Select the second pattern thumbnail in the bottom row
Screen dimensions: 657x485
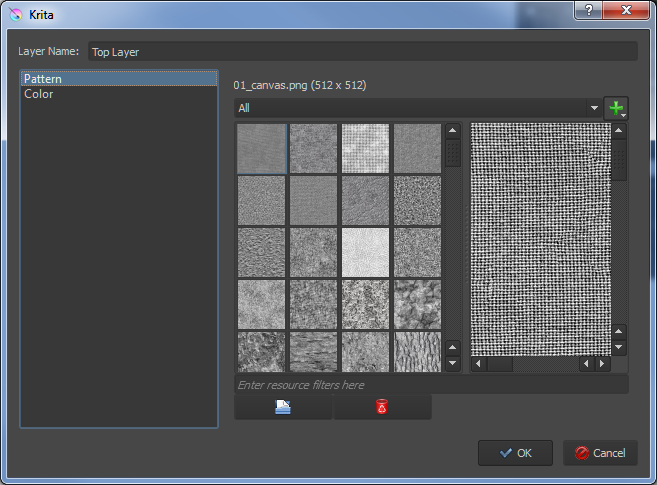coord(313,352)
